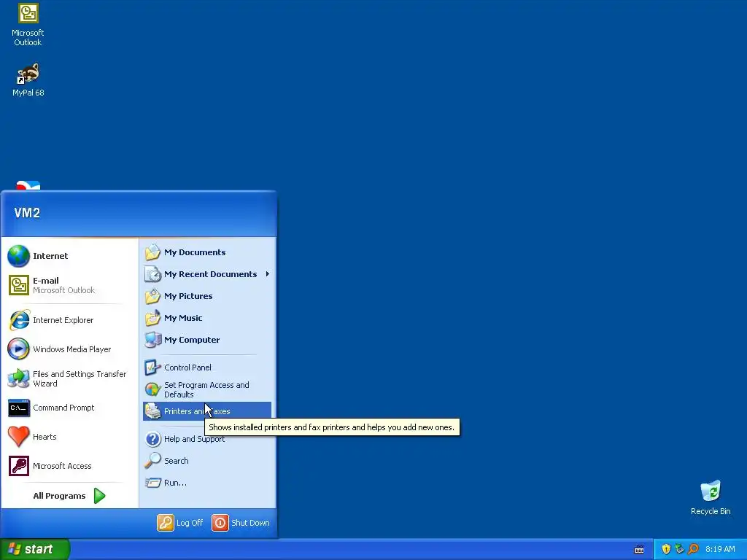This screenshot has width=747, height=560.
Task: Click the My Pictures folder icon
Action: 153,296
